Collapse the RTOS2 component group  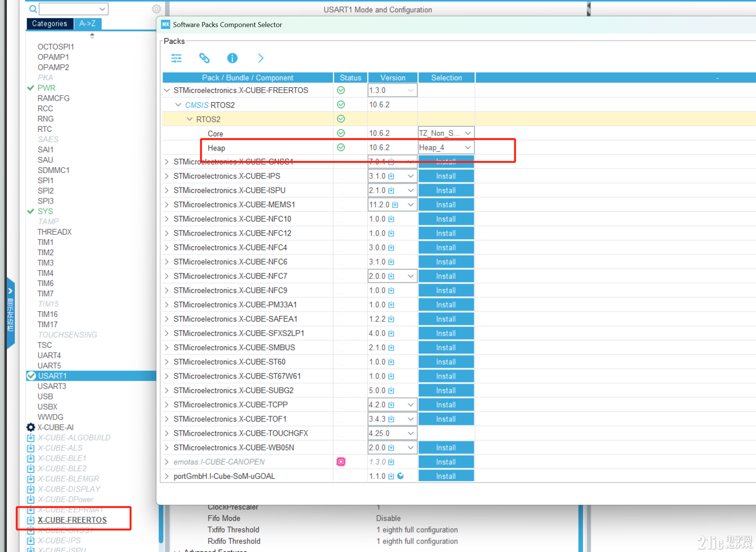pos(190,119)
